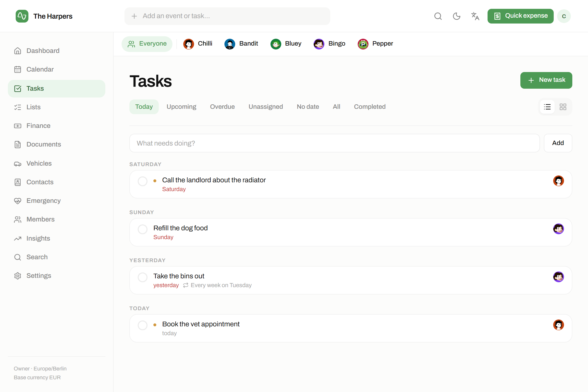Open 'Call the landlord about the radiator' task
Image resolution: width=588 pixels, height=392 pixels.
tap(214, 180)
